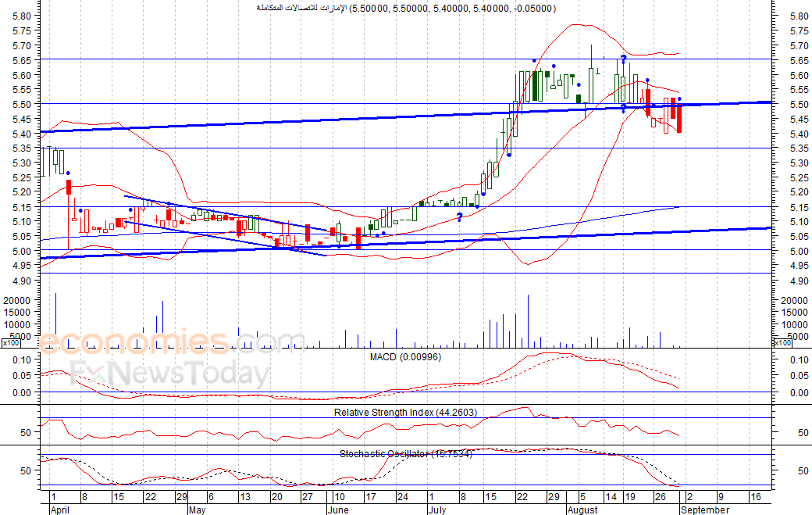
Task: Click date tick 24 in June
Action: [x=402, y=497]
